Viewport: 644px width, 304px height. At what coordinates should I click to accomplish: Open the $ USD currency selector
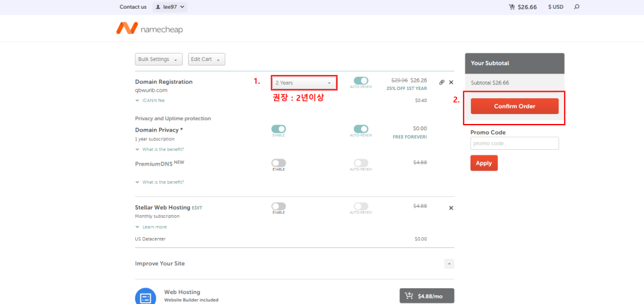pyautogui.click(x=556, y=7)
